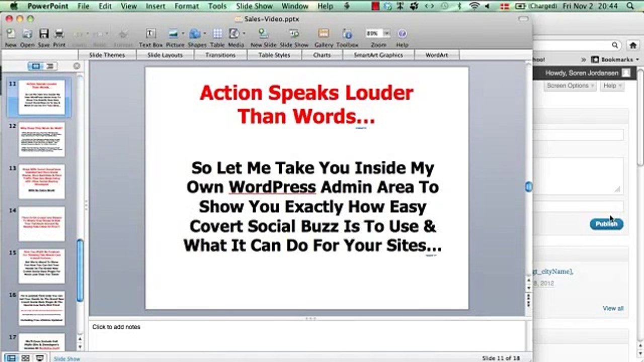Click the View all link in WordPress
Viewport: 644px width, 362px height.
point(613,308)
